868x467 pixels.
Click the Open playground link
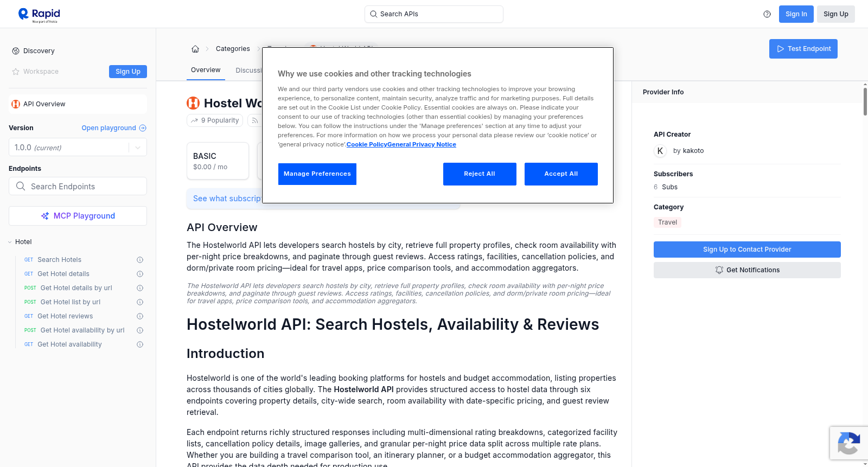tap(114, 128)
